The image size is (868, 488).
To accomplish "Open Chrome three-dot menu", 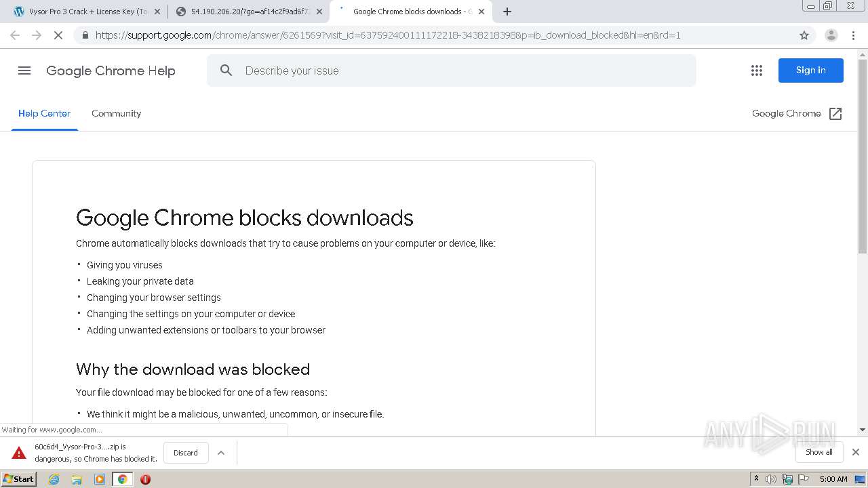I will click(x=854, y=35).
